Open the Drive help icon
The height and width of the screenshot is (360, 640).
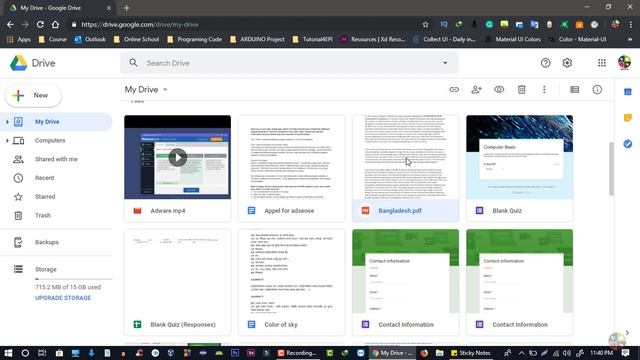(545, 63)
